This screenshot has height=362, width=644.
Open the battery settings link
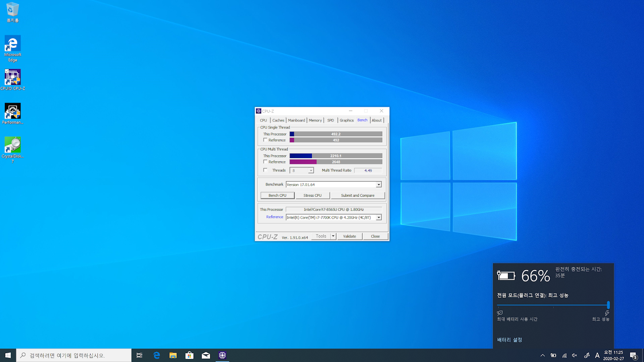510,340
